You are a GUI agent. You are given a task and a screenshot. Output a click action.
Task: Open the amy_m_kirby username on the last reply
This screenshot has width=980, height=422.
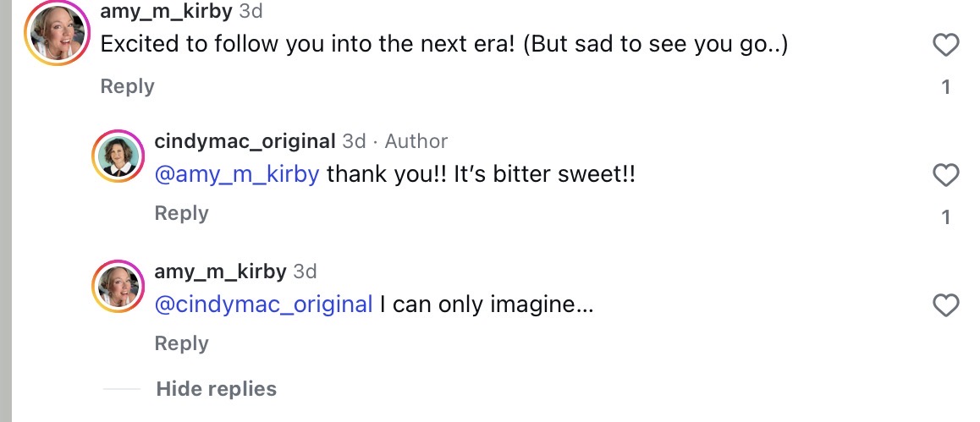(220, 271)
